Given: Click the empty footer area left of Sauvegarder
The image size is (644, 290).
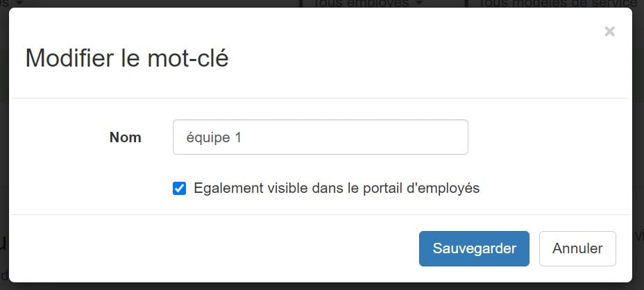Looking at the screenshot, I should [x=208, y=248].
